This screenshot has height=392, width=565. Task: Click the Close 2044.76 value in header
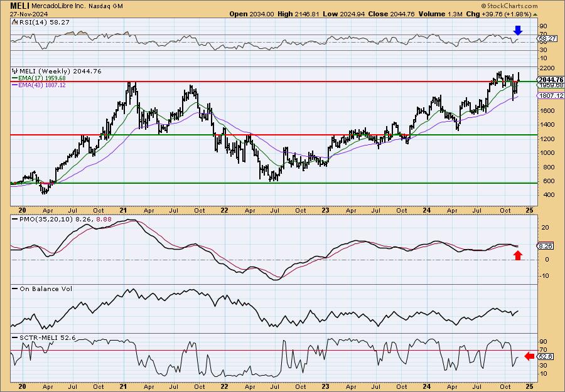tap(391, 14)
